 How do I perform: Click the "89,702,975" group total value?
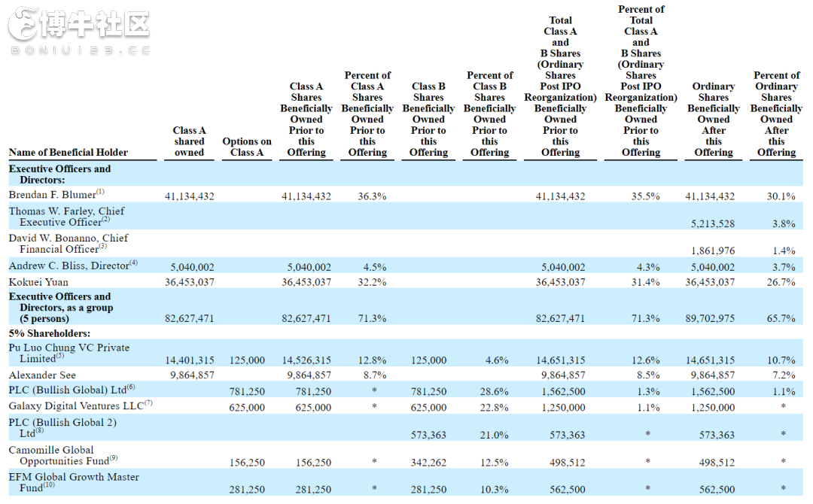710,318
